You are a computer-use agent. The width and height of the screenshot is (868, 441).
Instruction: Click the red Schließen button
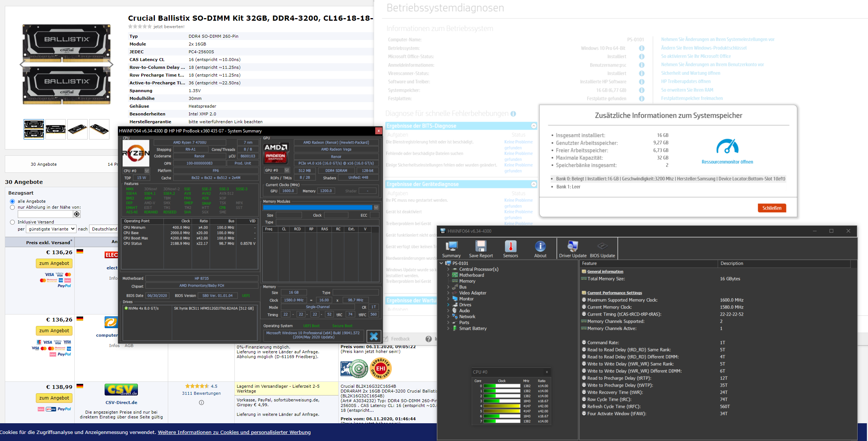pos(772,208)
